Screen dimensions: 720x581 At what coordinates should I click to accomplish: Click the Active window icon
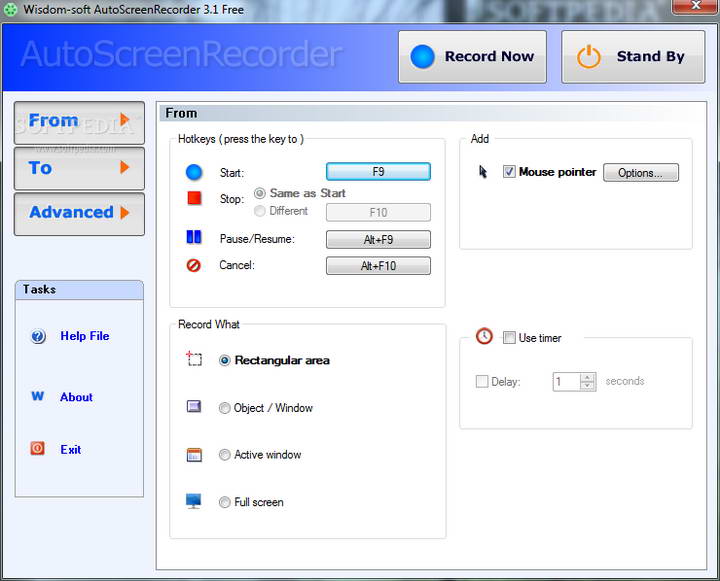point(194,455)
